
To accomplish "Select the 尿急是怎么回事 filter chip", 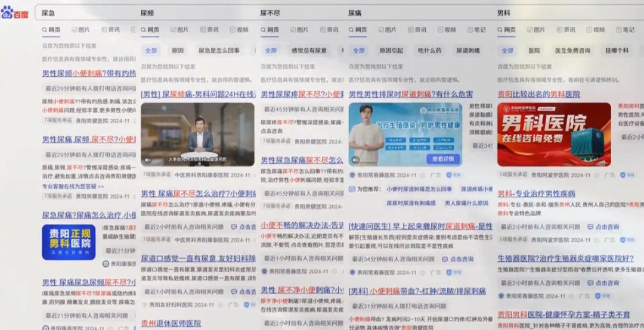I will pos(219,51).
